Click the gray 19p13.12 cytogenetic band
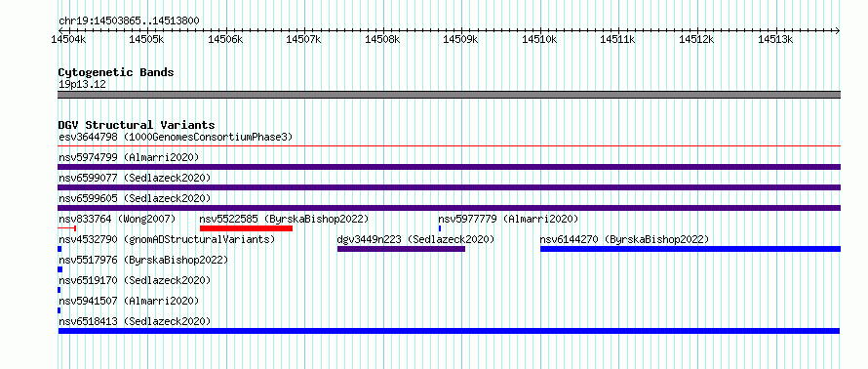The width and height of the screenshot is (868, 369). pos(449,95)
